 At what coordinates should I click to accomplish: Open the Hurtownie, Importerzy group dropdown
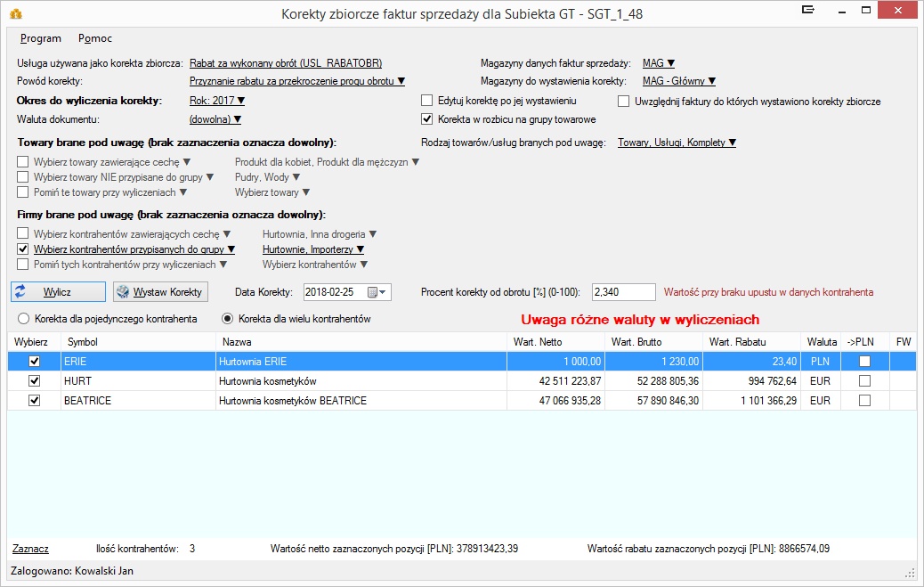[313, 249]
